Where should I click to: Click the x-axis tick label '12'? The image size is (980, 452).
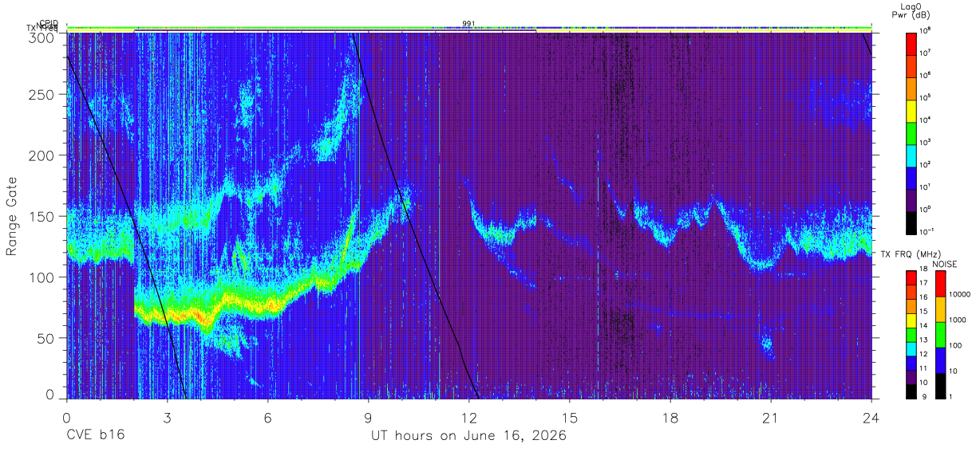tap(469, 417)
